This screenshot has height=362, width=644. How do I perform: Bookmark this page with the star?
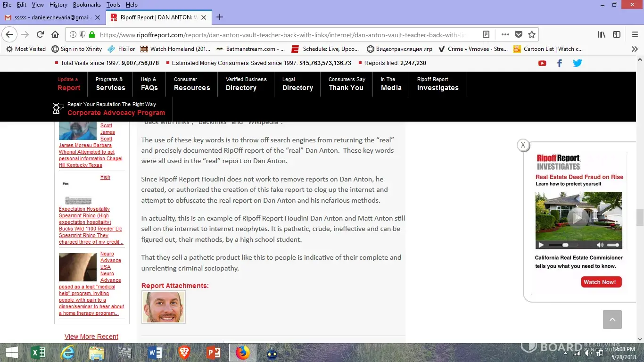click(x=532, y=34)
